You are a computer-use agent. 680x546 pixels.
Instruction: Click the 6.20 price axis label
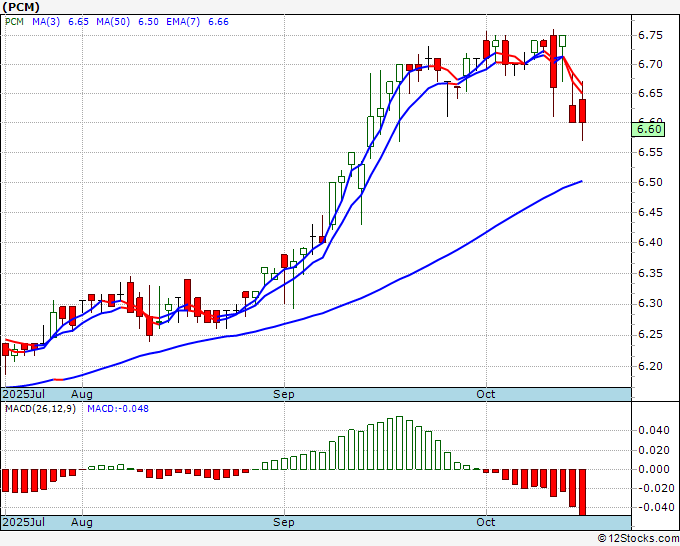651,366
